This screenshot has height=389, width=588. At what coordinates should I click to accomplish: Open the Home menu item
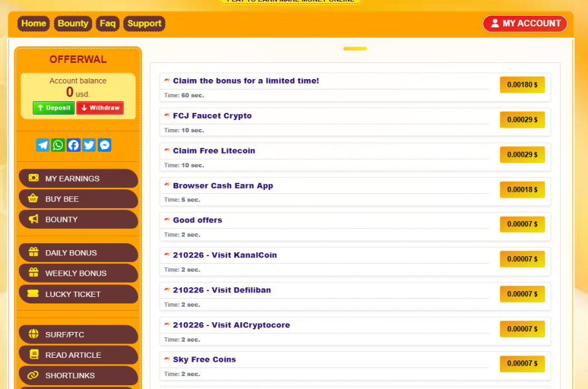pos(34,23)
